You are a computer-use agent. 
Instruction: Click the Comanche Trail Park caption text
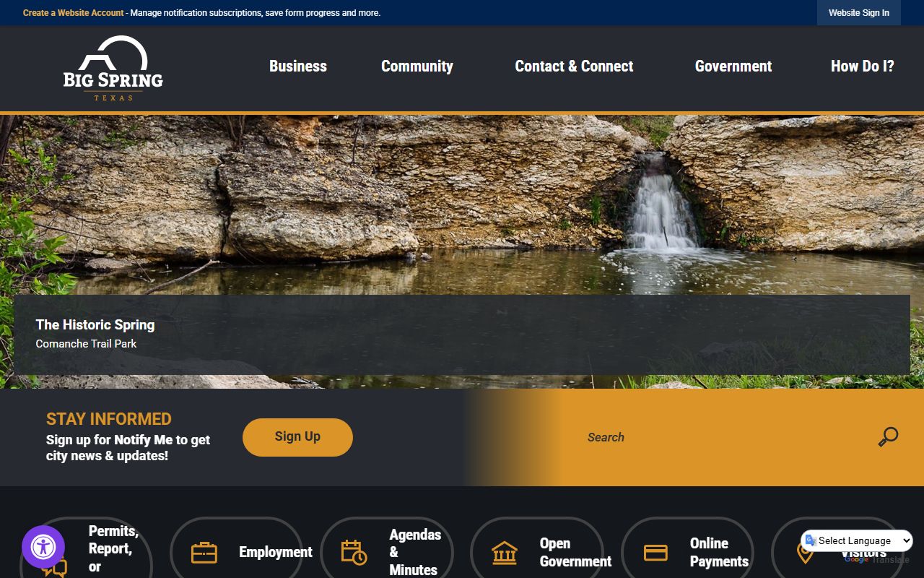pos(86,344)
